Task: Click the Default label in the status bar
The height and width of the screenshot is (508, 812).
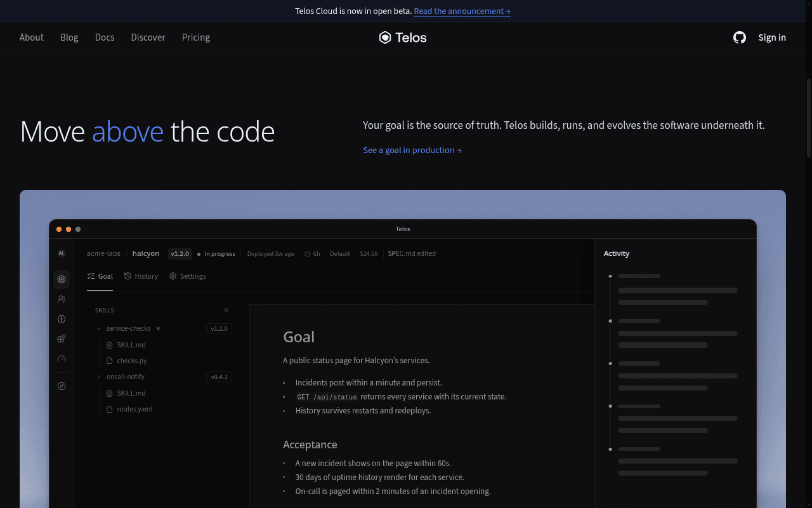Action: tap(340, 254)
